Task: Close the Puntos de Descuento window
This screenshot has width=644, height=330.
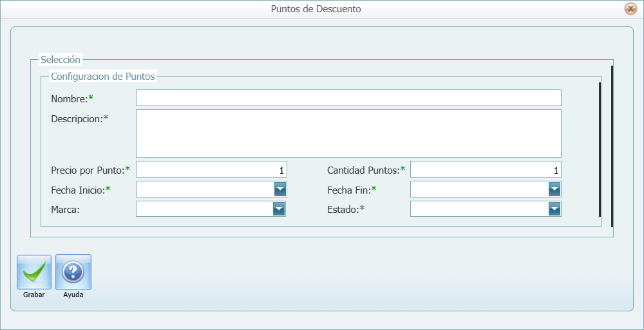Action: point(630,9)
